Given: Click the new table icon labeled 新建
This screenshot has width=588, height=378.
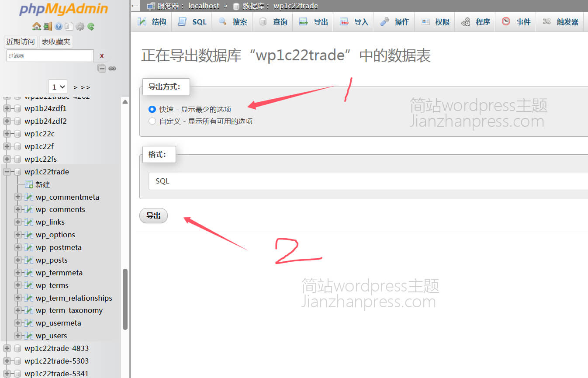Looking at the screenshot, I should click(x=29, y=184).
